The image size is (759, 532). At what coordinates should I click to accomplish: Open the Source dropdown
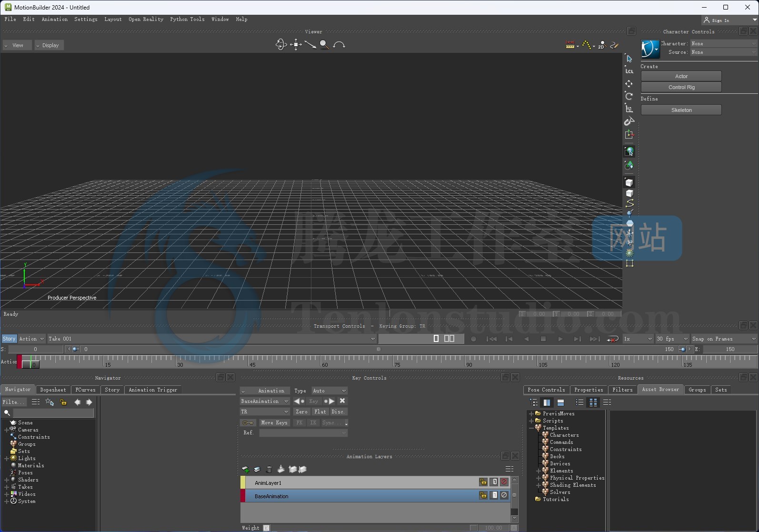[724, 52]
